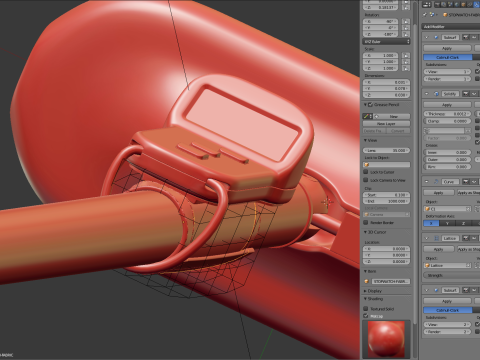
Task: Toggle viewport visibility of Lattice modifier
Action: click(x=473, y=238)
